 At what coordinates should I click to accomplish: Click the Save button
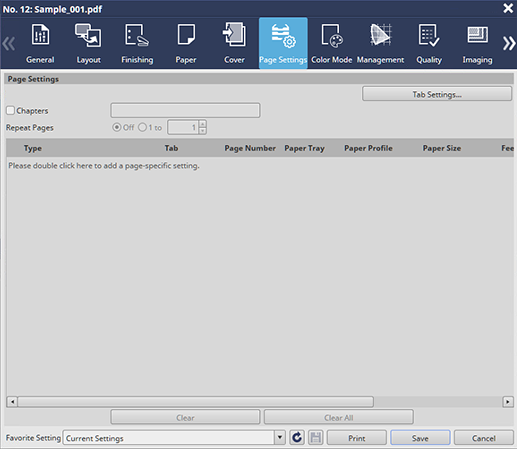click(x=420, y=438)
